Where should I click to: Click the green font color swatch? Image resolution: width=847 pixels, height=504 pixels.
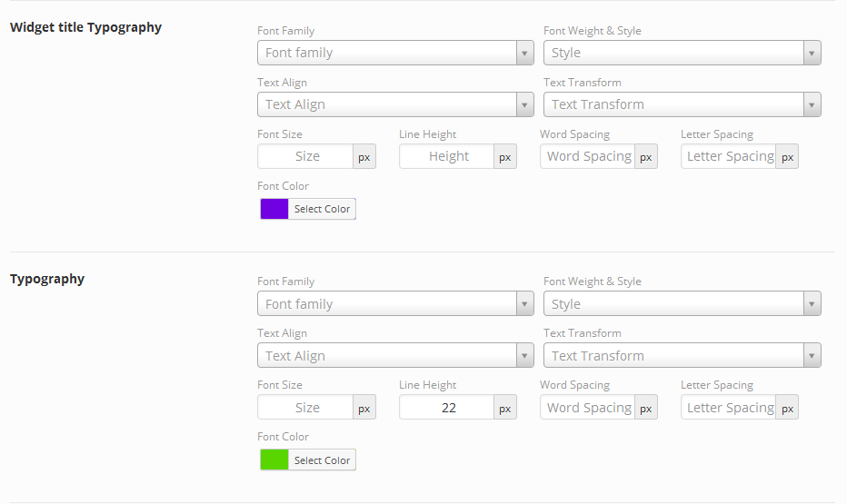coord(274,460)
